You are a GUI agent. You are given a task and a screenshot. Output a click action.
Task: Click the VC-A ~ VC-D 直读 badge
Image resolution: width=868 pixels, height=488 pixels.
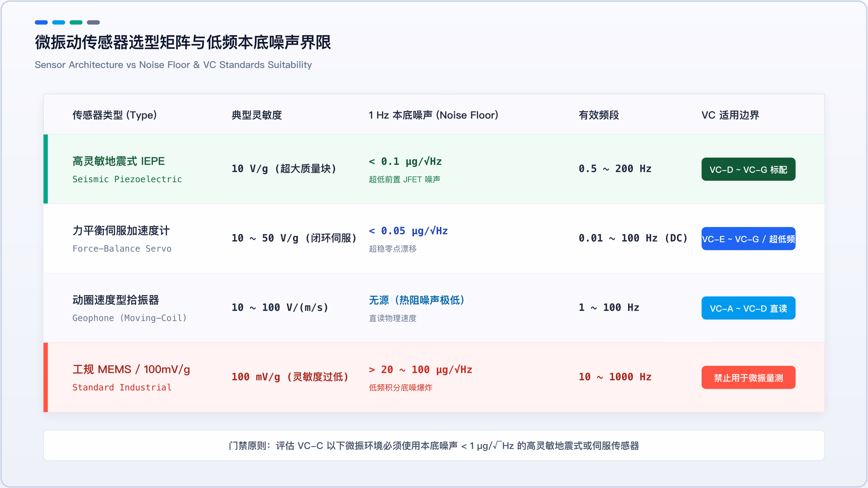pyautogui.click(x=748, y=308)
